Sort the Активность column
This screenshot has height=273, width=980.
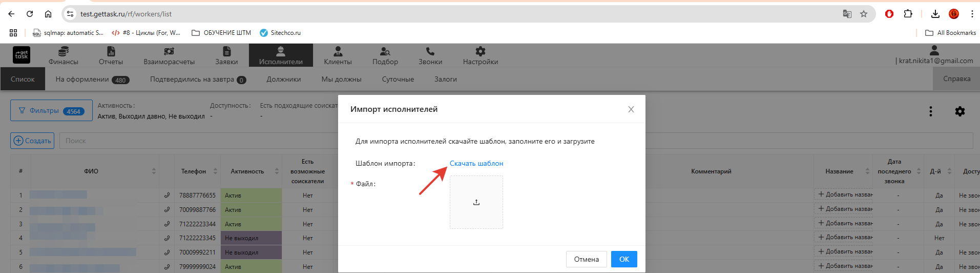(277, 171)
